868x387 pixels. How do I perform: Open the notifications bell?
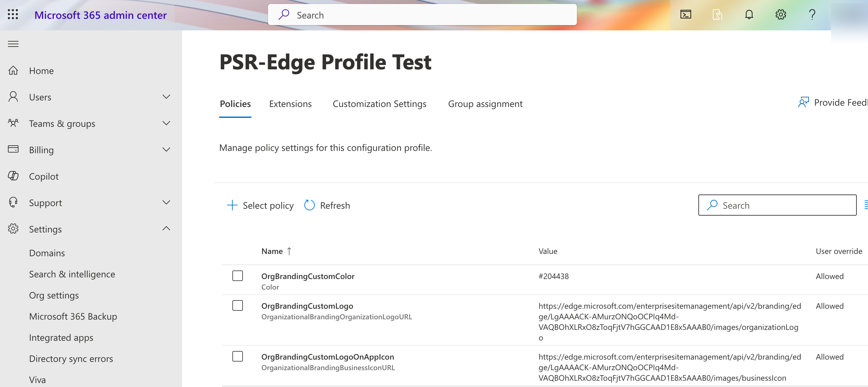click(x=749, y=15)
